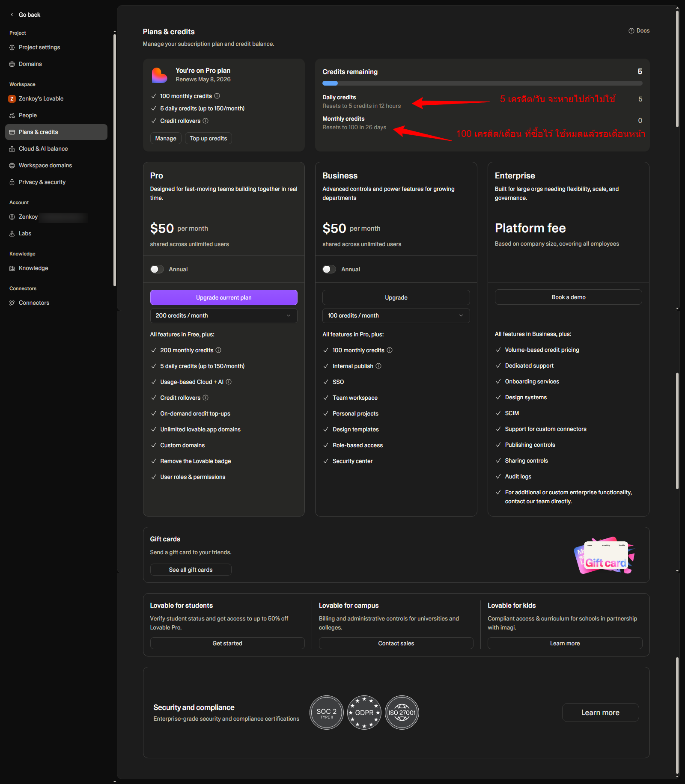Click the Credits remaining progress bar
This screenshot has width=685, height=784.
(x=482, y=83)
